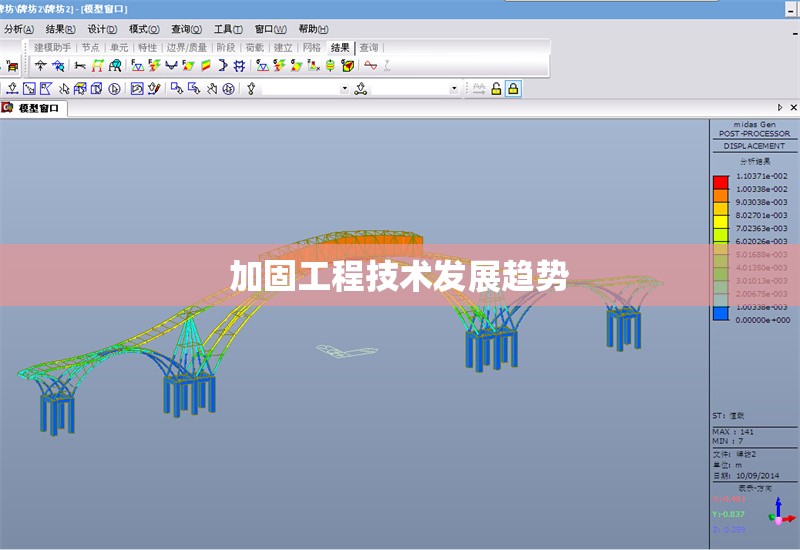Click the date 10/09/2014 in legend
The height and width of the screenshot is (550, 800).
(x=758, y=476)
